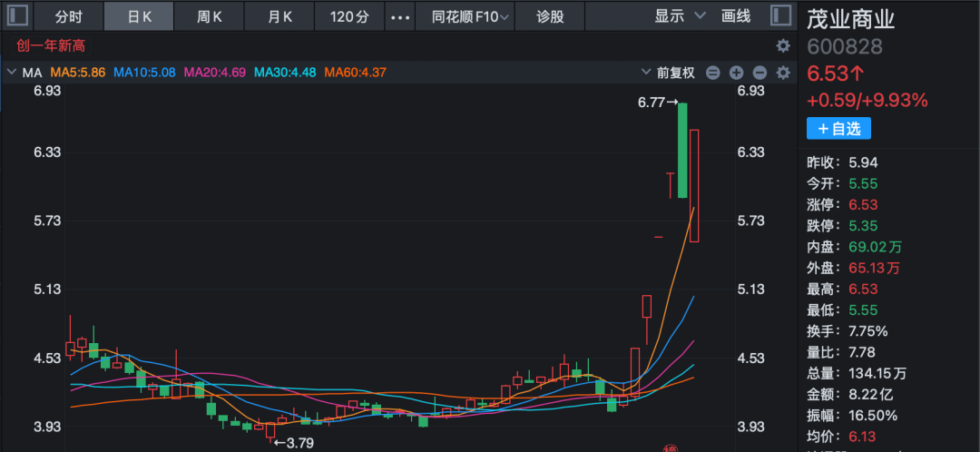Open MA indicator settings gear
Screen dimensions: 980x452
click(x=783, y=73)
